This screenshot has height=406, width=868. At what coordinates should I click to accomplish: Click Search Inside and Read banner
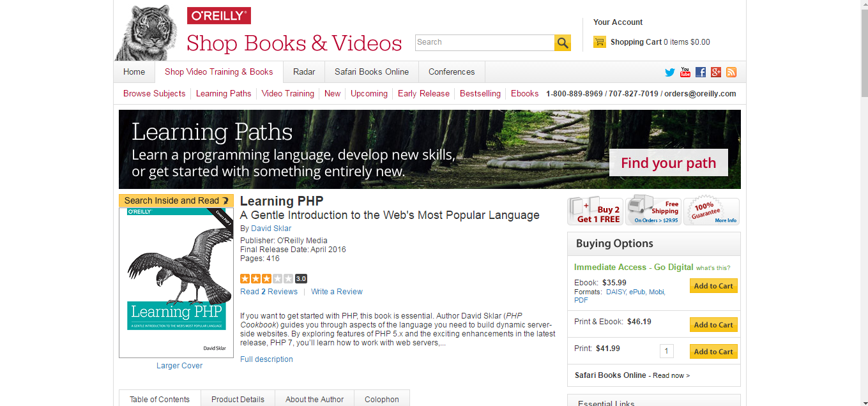point(176,200)
